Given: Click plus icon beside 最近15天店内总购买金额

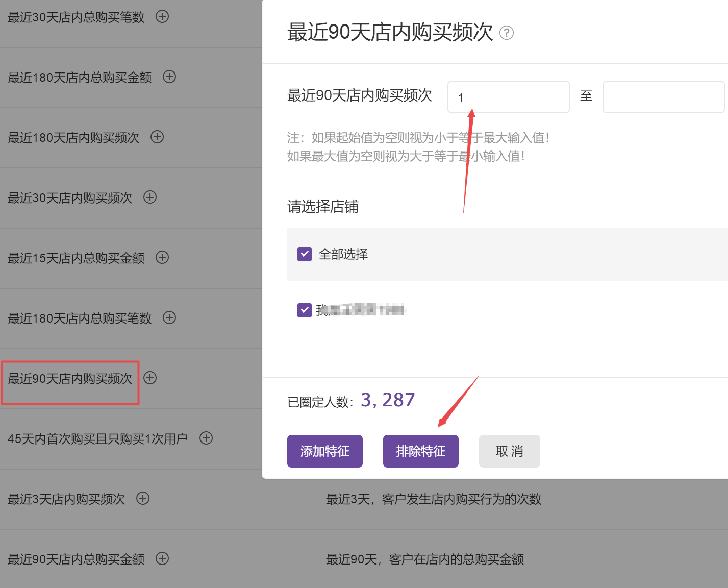Looking at the screenshot, I should (x=162, y=258).
